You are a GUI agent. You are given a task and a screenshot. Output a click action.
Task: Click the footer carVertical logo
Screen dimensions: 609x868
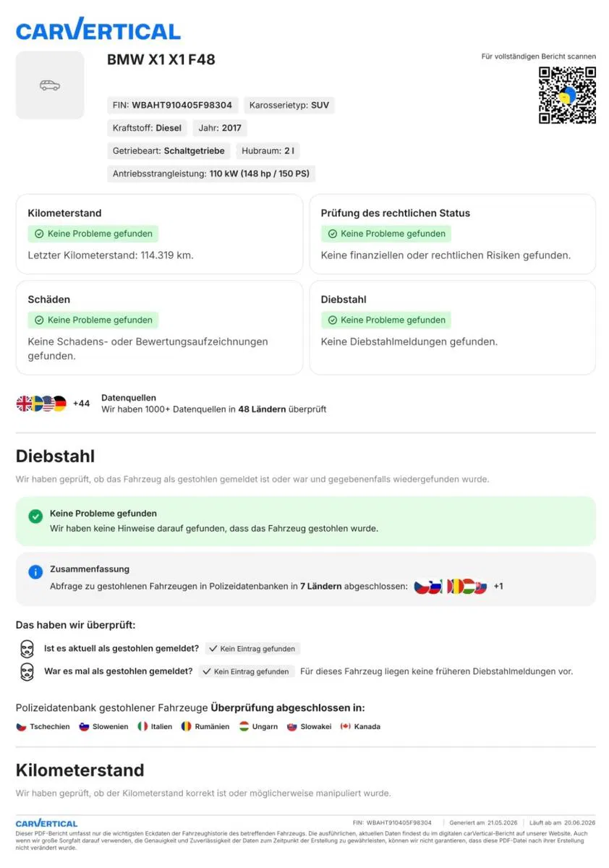(46, 823)
